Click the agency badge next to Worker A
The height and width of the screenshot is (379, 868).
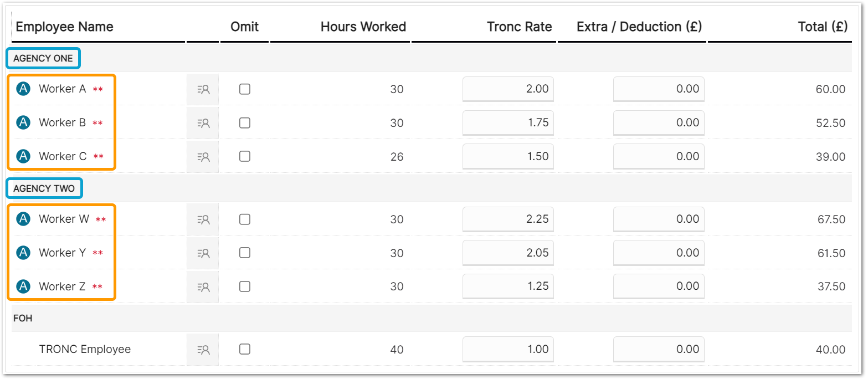(x=23, y=89)
